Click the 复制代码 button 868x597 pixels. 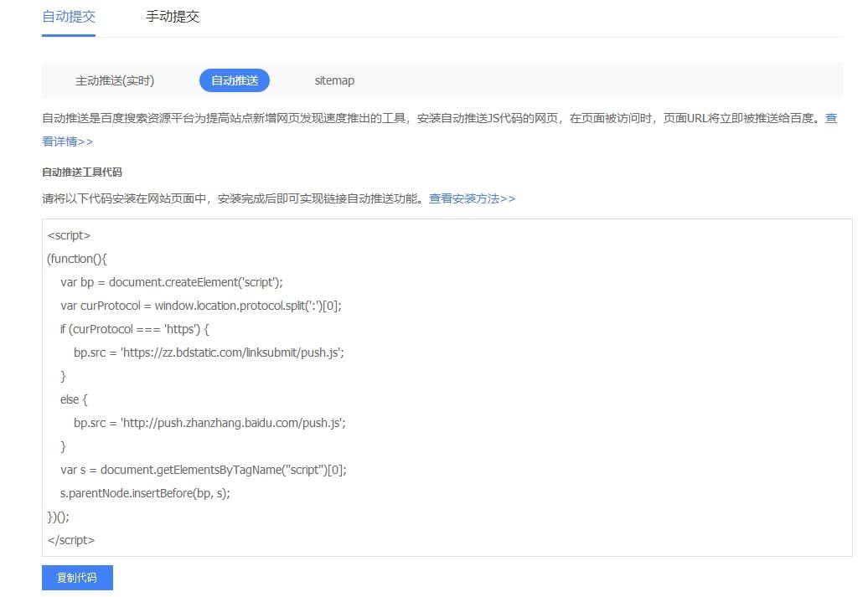pyautogui.click(x=77, y=578)
